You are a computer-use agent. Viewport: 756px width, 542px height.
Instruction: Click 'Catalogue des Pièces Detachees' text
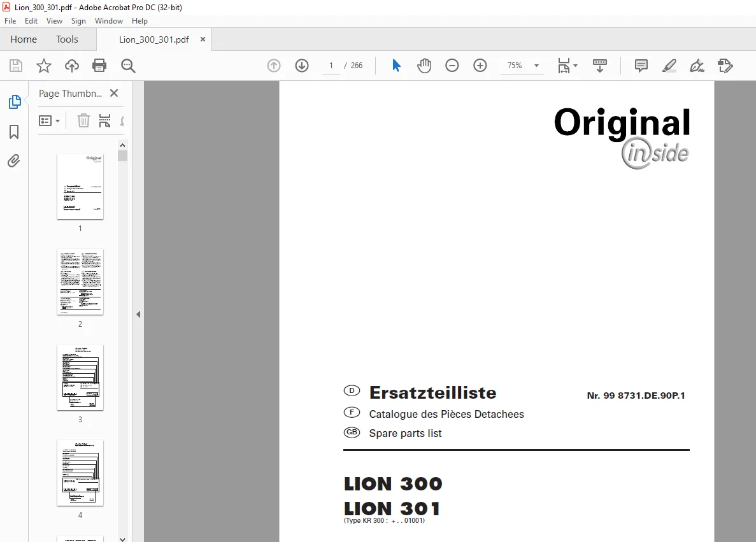coord(446,414)
